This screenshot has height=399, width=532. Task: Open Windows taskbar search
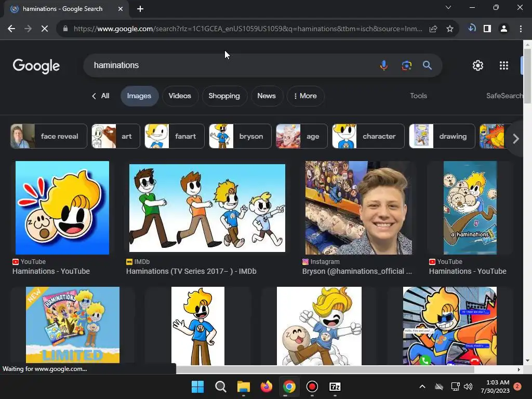pos(220,387)
